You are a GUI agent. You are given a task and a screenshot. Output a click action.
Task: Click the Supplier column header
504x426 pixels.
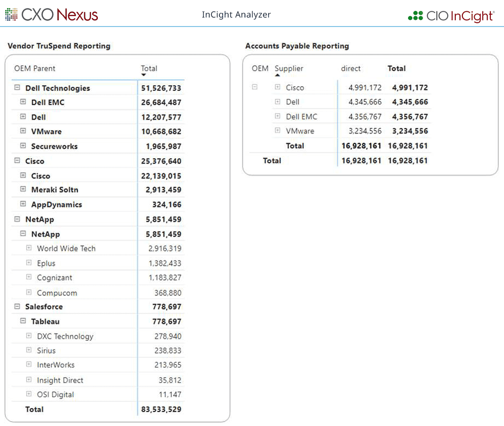coord(289,69)
